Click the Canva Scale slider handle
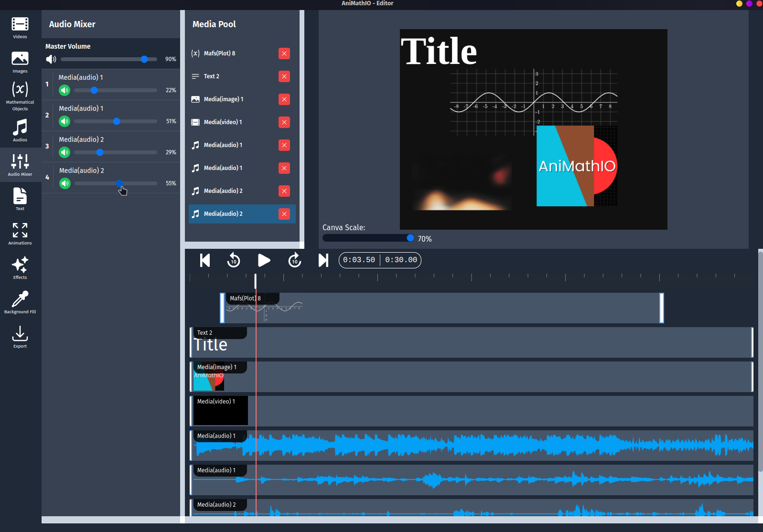The image size is (763, 532). 410,238
